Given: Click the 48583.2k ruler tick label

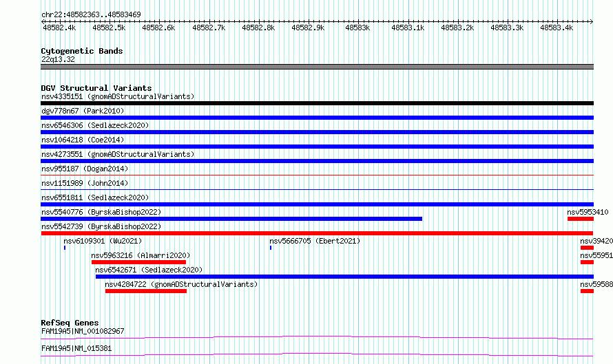Looking at the screenshot, I should tap(457, 28).
